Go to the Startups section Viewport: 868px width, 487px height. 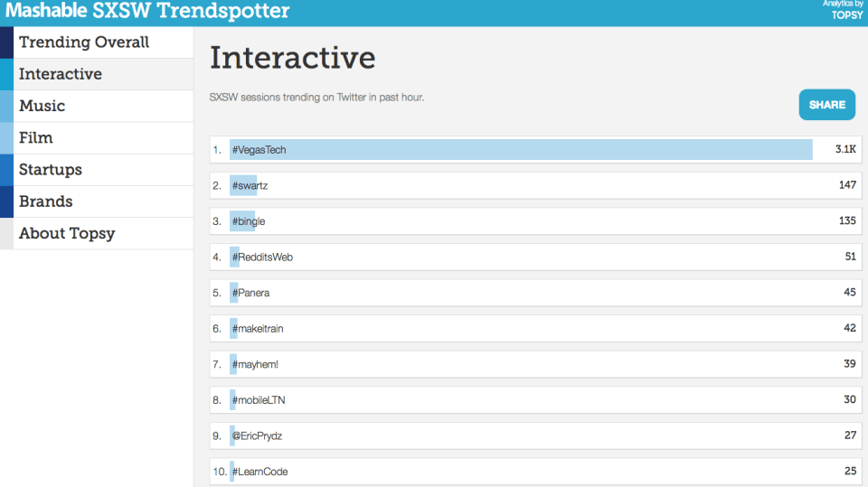point(51,170)
